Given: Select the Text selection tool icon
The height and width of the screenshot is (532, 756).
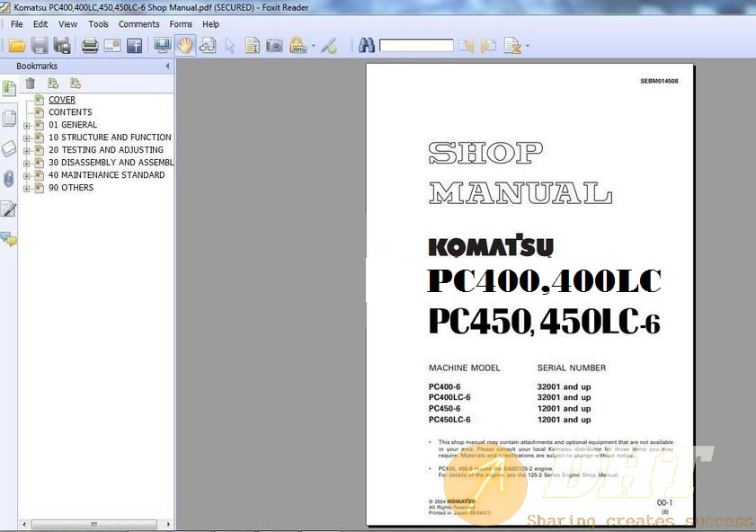Looking at the screenshot, I should [x=253, y=46].
